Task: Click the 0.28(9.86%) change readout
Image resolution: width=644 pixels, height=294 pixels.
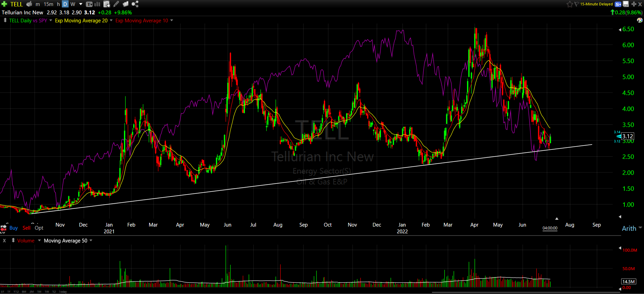Action: [627, 12]
